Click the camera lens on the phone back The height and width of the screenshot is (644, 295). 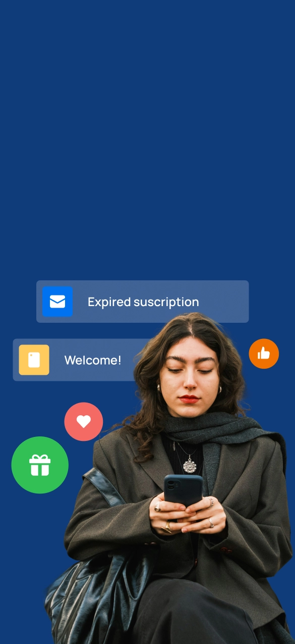tap(171, 484)
